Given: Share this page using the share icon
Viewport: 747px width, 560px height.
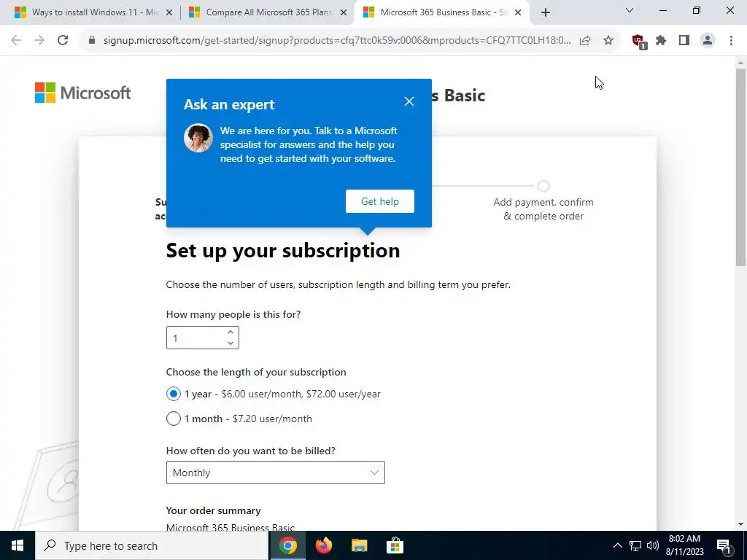Looking at the screenshot, I should [x=585, y=41].
